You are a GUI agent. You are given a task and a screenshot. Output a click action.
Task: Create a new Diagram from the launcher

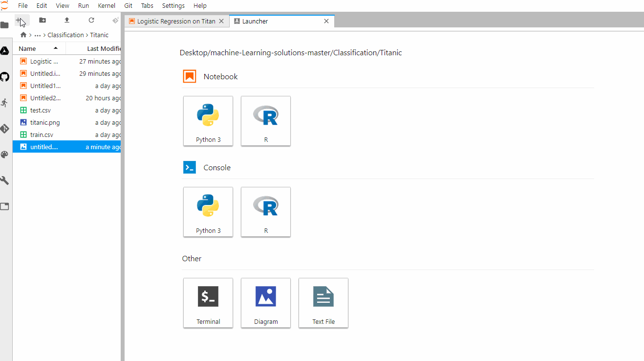266,303
